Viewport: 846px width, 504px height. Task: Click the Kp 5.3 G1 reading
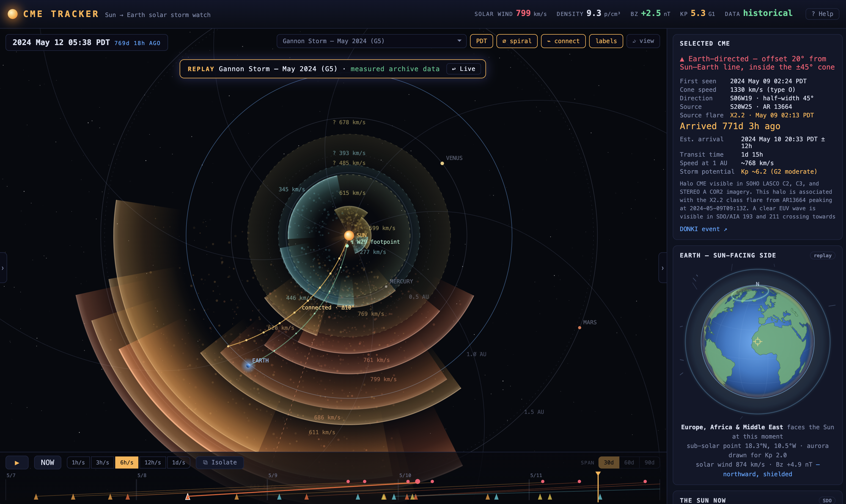[x=697, y=13]
